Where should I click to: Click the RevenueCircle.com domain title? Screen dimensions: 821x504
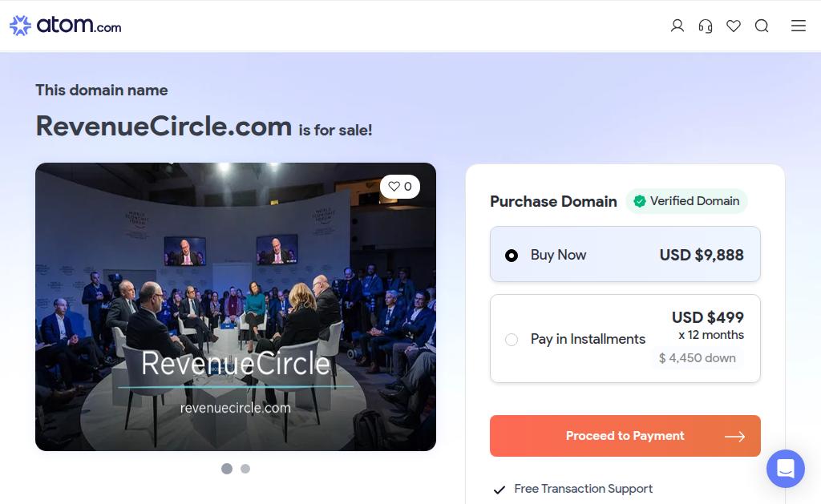[x=164, y=126]
